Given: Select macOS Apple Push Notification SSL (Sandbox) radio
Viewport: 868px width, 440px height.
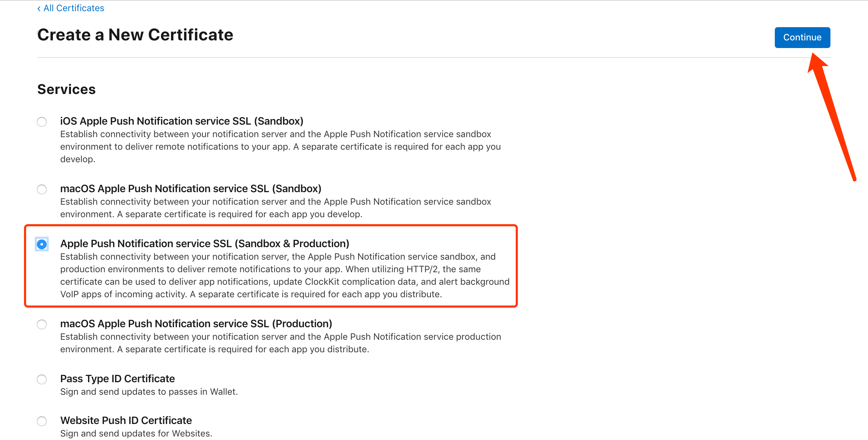Looking at the screenshot, I should tap(42, 189).
